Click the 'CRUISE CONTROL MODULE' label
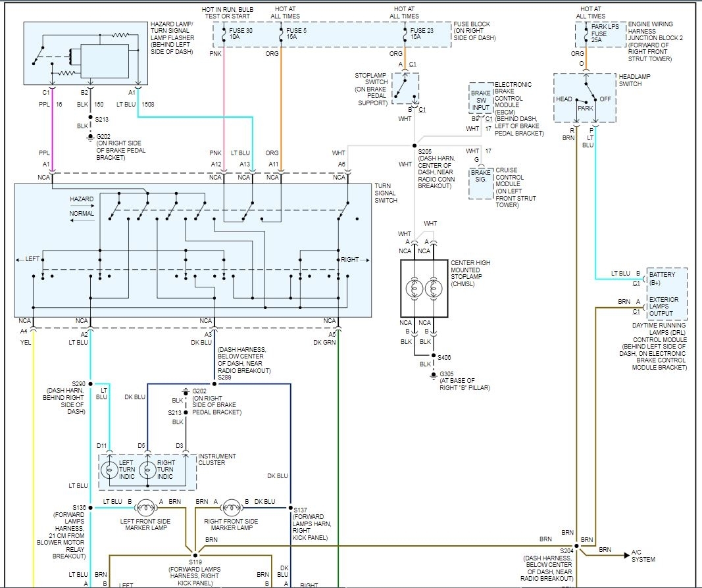The image size is (702, 588). (x=509, y=177)
